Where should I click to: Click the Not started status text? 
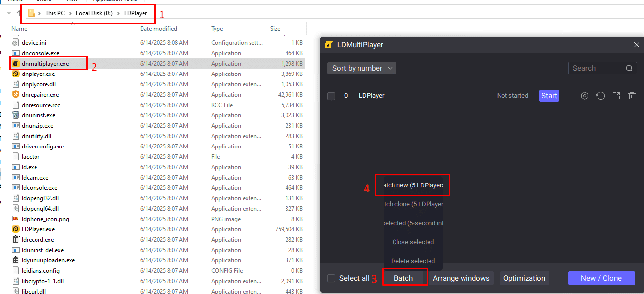point(512,96)
